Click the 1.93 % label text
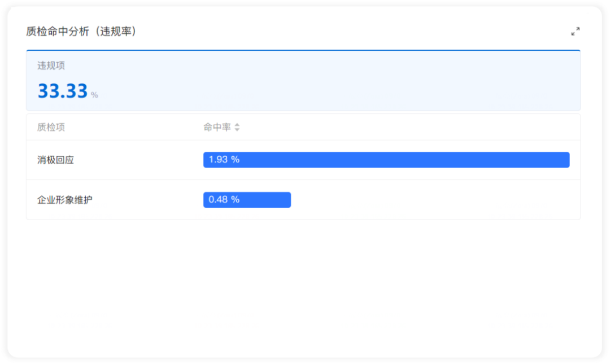Image resolution: width=610 pixels, height=364 pixels. 224,160
